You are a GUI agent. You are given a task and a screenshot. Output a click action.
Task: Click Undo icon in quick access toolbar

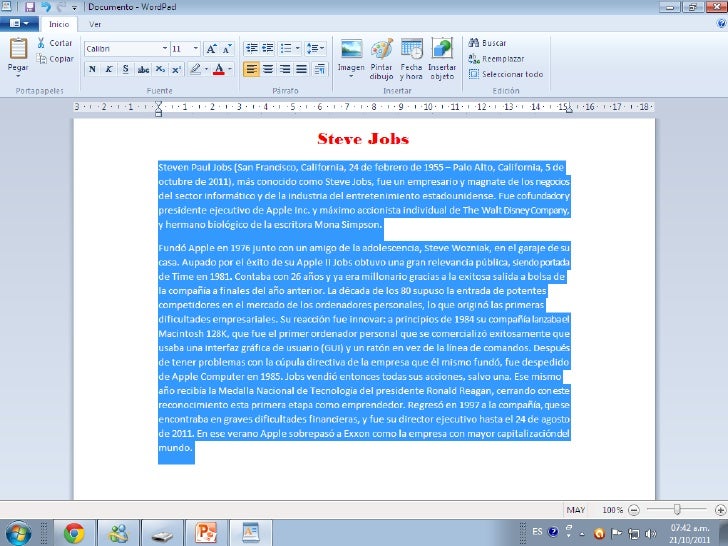46,7
